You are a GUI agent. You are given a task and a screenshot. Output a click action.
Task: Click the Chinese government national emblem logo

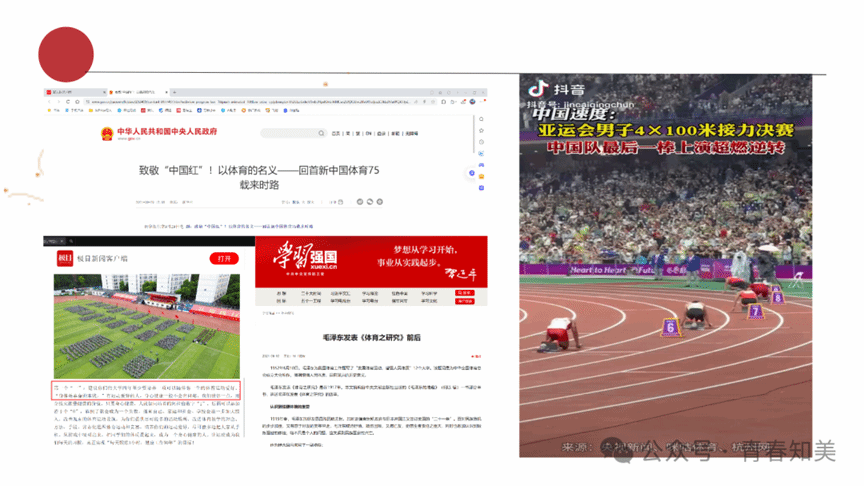pos(106,133)
